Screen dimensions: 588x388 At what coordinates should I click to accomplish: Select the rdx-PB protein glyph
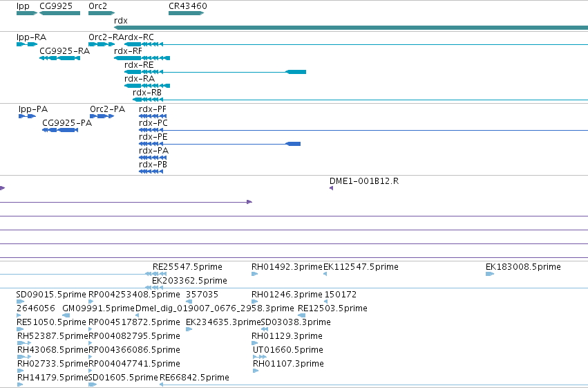151,172
